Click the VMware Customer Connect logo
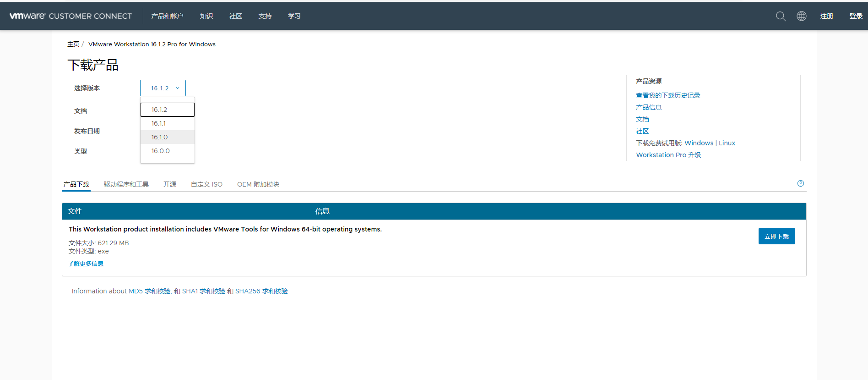Screen dimensions: 868x380 pos(71,16)
